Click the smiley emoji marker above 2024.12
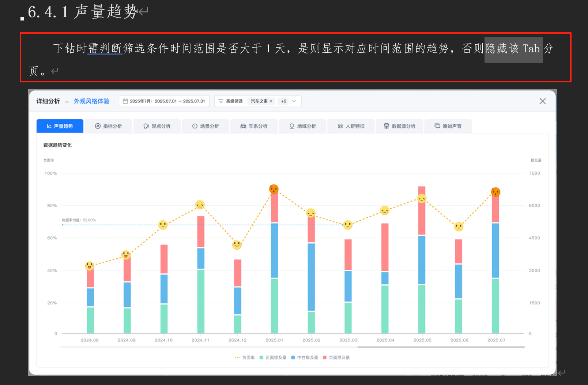The width and height of the screenshot is (588, 385). click(237, 244)
